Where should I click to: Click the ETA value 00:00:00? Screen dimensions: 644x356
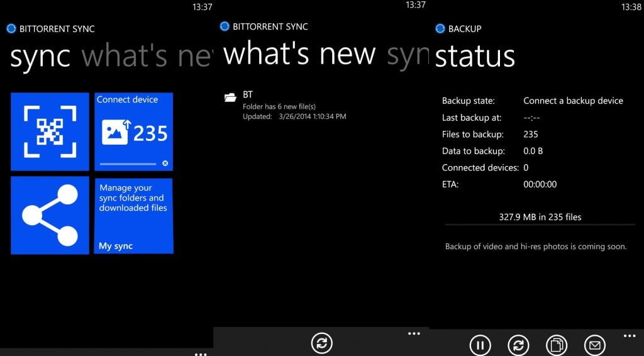click(x=540, y=184)
